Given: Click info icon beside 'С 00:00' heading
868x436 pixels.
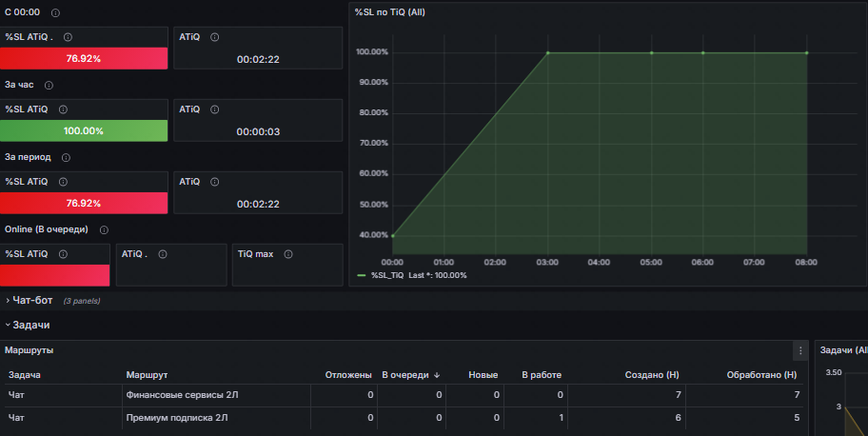Looking at the screenshot, I should 55,12.
